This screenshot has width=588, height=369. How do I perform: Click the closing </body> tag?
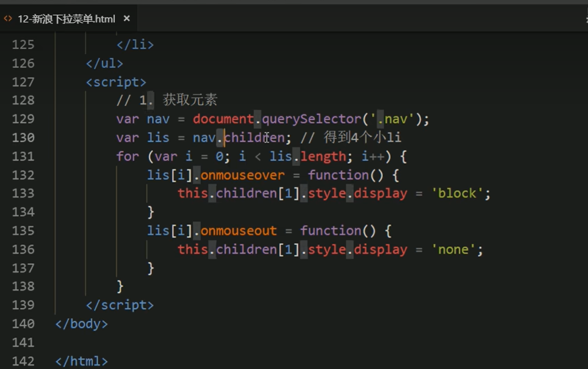[x=82, y=324]
